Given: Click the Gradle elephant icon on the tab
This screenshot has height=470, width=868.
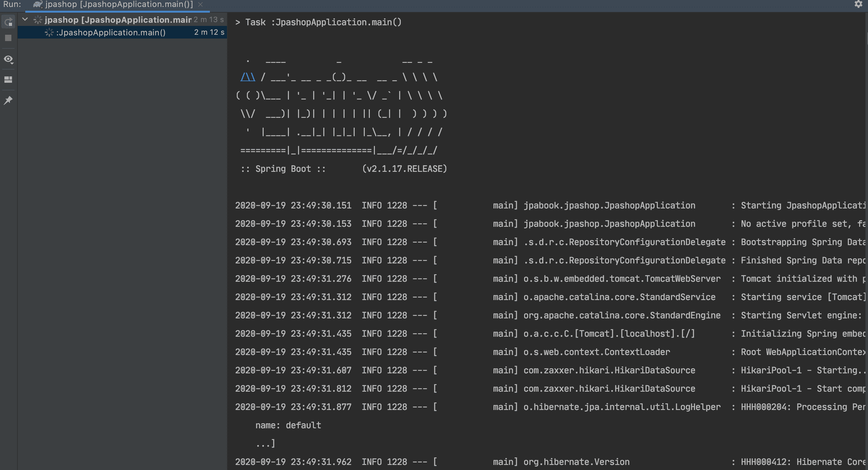Looking at the screenshot, I should click(x=37, y=4).
